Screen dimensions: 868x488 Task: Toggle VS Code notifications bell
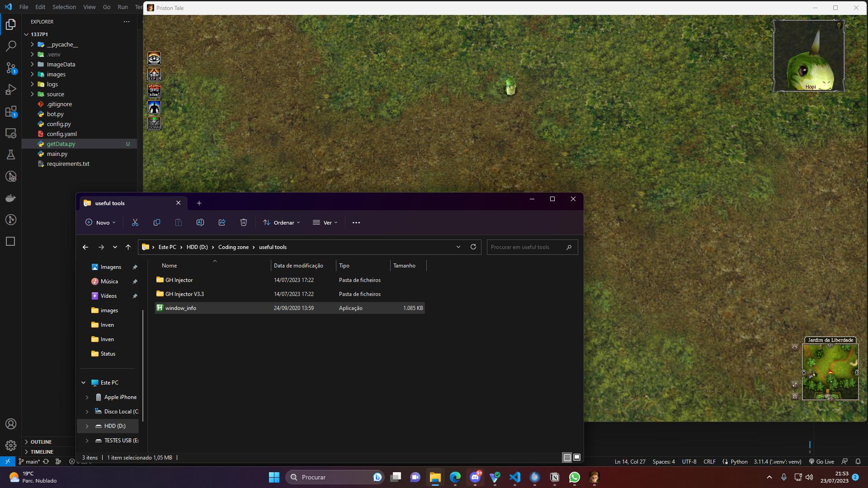(x=858, y=461)
